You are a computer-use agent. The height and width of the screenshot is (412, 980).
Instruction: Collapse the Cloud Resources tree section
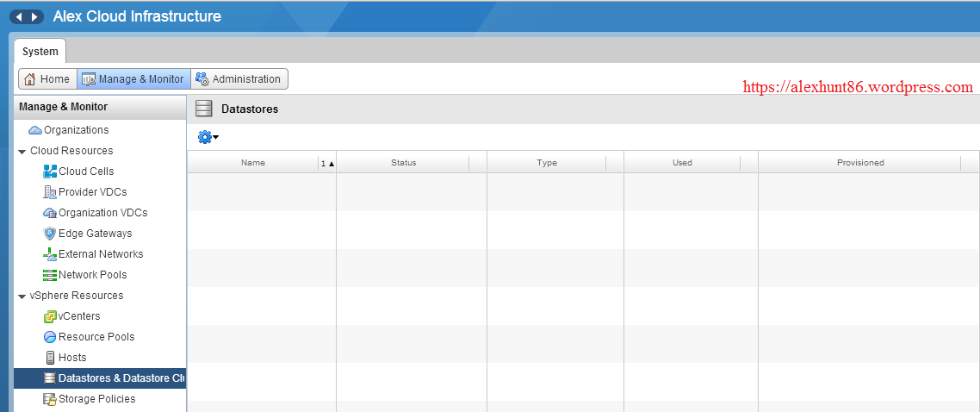tap(22, 152)
